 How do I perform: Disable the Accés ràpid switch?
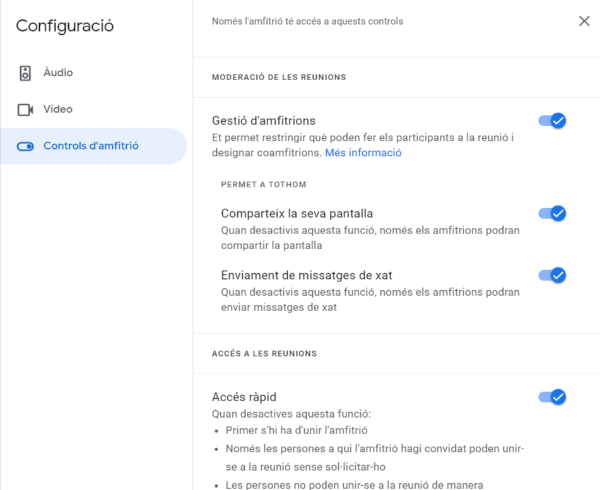click(x=552, y=397)
